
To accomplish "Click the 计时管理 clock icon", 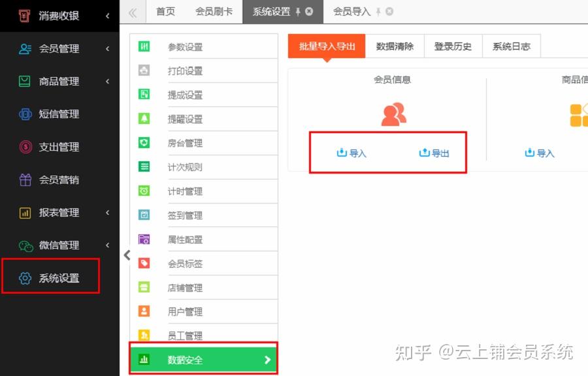I will 144,191.
